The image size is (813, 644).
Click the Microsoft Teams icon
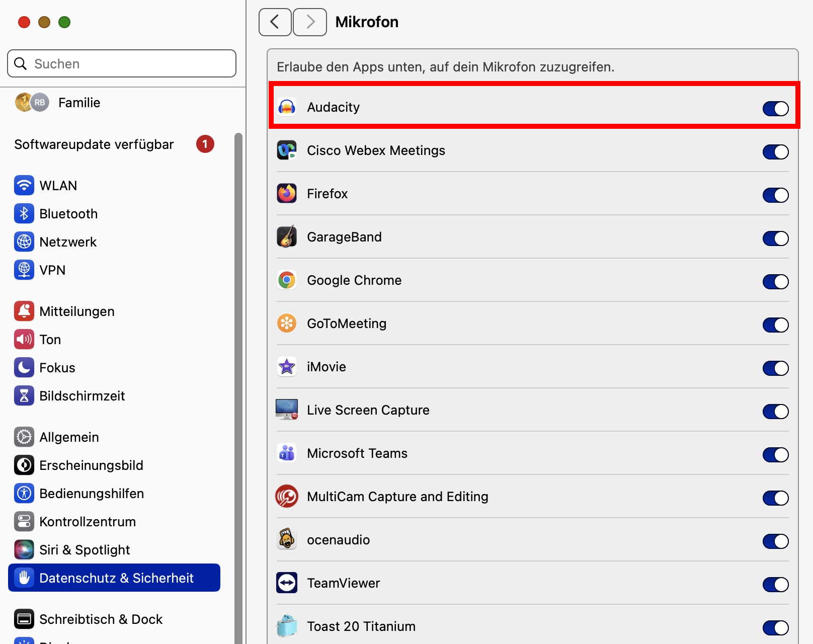(287, 453)
